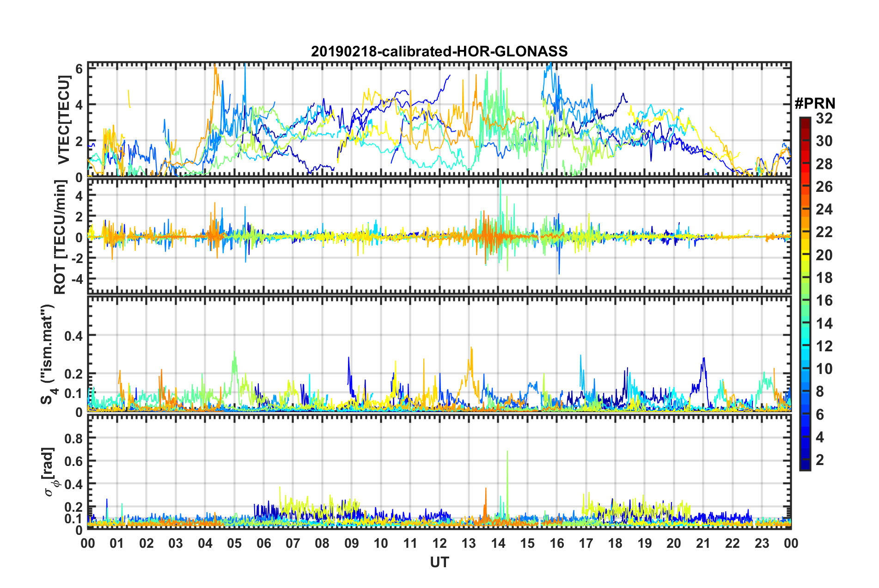Click x-axis tick label 18

click(615, 543)
